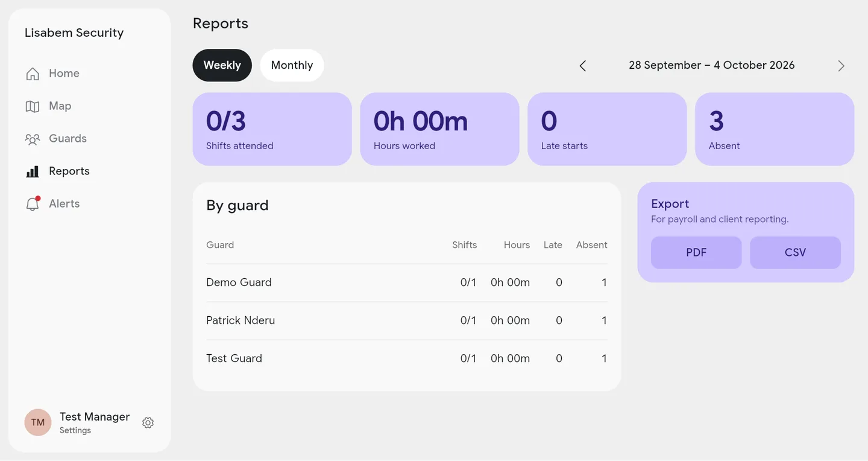The width and height of the screenshot is (868, 461).
Task: Switch to the Weekly report view
Action: tap(222, 65)
